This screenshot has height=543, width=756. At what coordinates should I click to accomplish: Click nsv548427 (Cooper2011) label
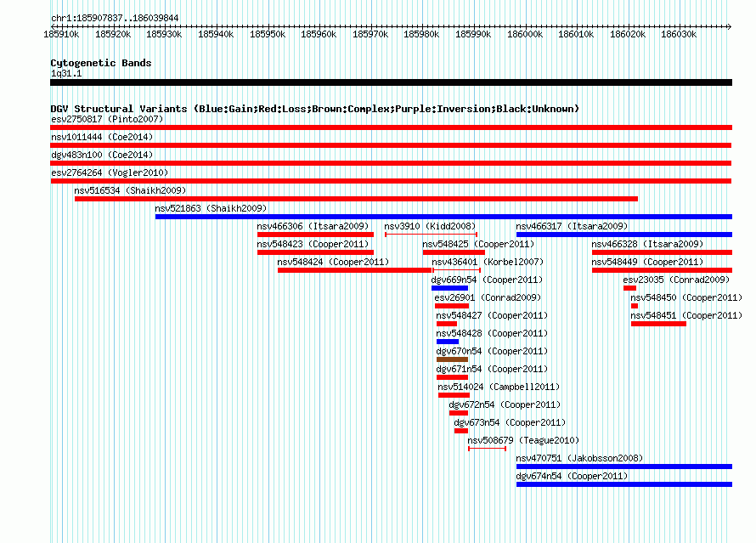coord(492,315)
